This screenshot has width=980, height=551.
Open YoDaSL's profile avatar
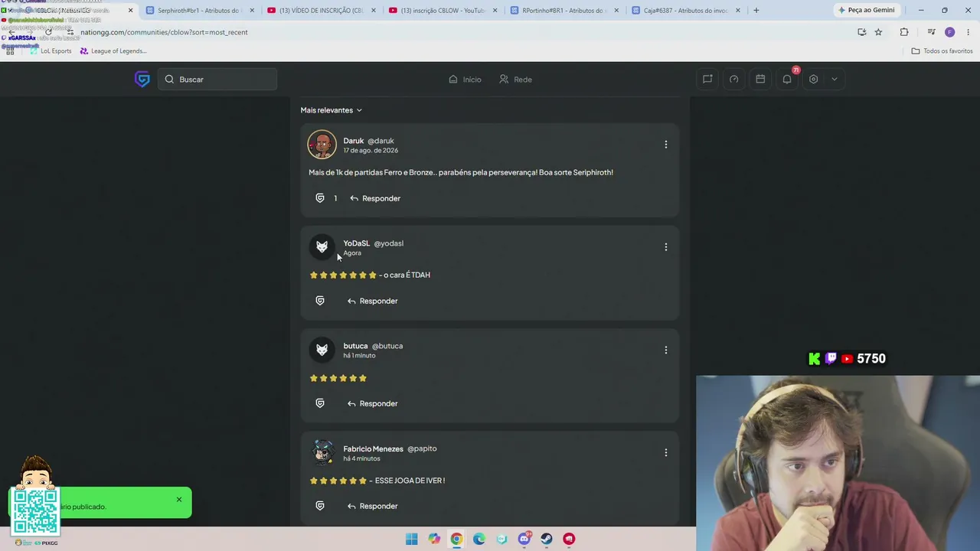322,247
